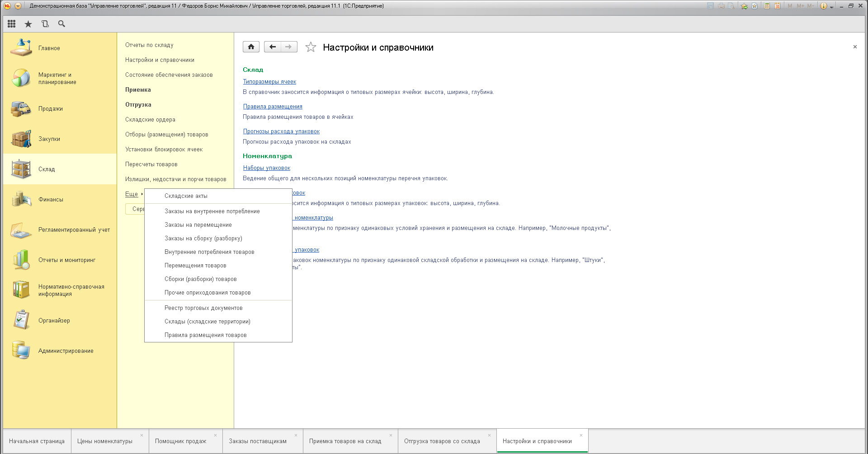Expand the dropdown arrow next to information icon
The width and height of the screenshot is (868, 454).
[x=831, y=7]
